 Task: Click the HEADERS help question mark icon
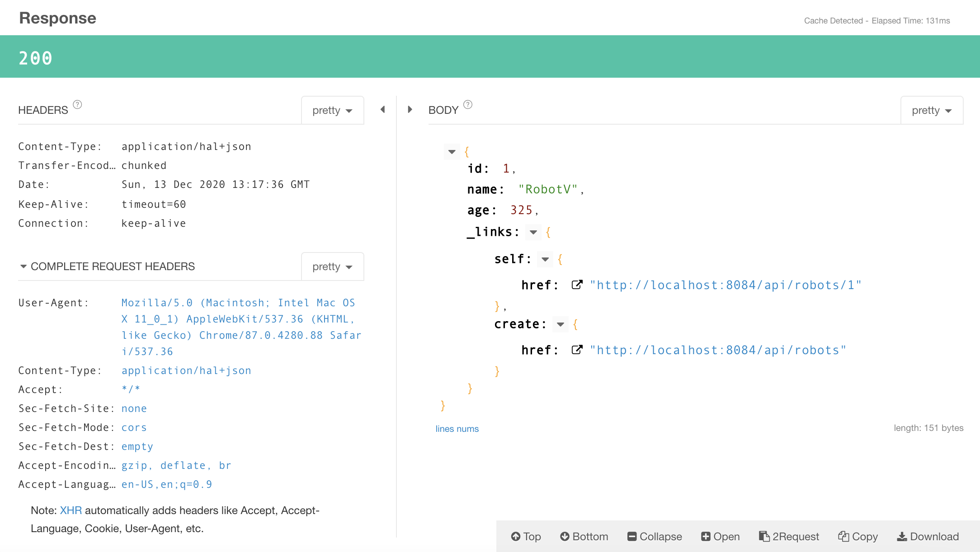tap(77, 105)
